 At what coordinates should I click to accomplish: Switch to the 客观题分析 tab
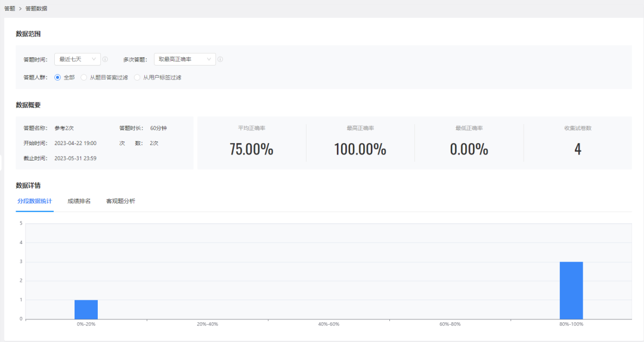120,201
